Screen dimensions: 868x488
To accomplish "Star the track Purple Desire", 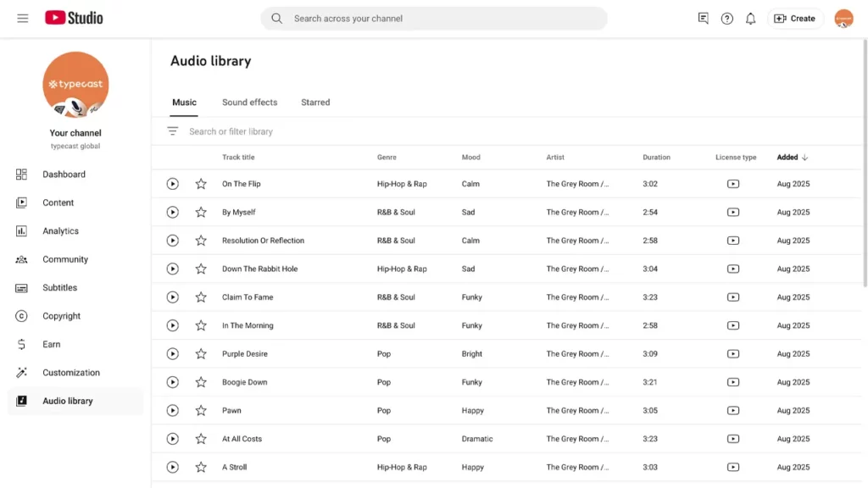I will pos(201,353).
